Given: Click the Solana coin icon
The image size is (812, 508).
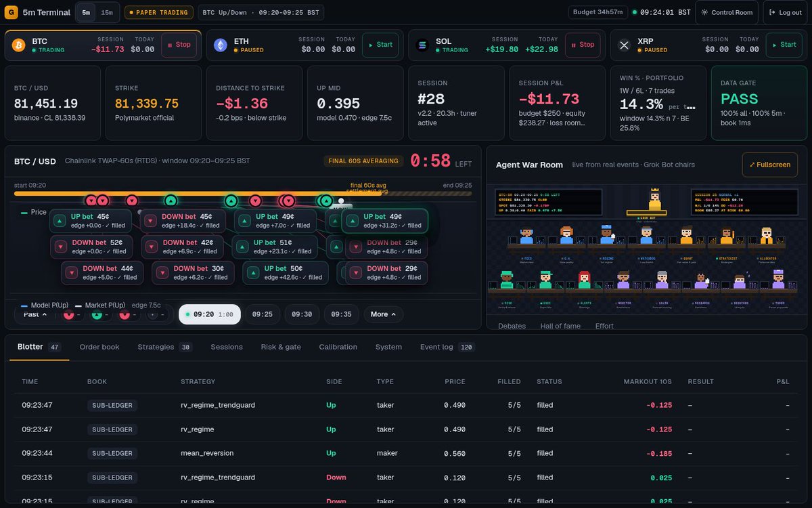Looking at the screenshot, I should 424,45.
